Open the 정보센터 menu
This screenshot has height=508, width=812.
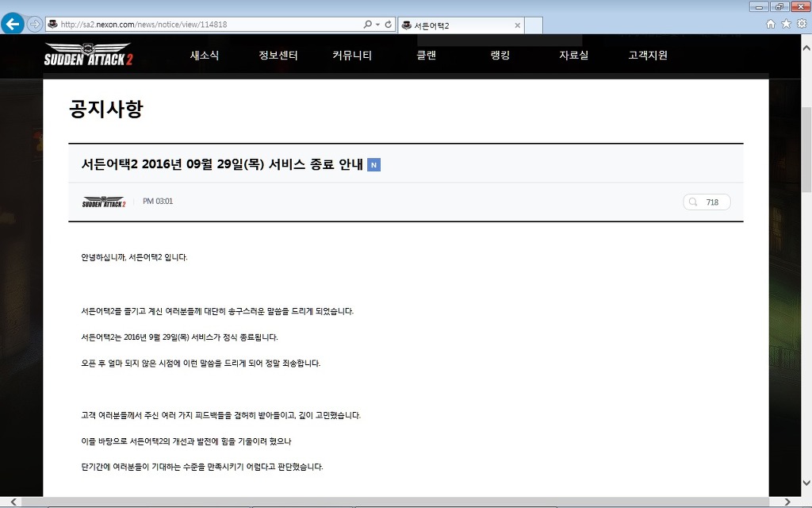(x=278, y=55)
